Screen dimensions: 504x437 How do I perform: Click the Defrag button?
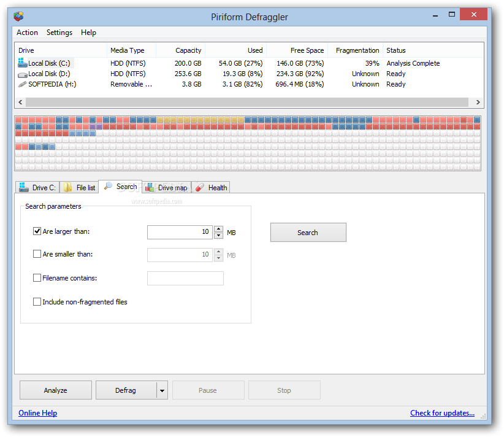126,390
